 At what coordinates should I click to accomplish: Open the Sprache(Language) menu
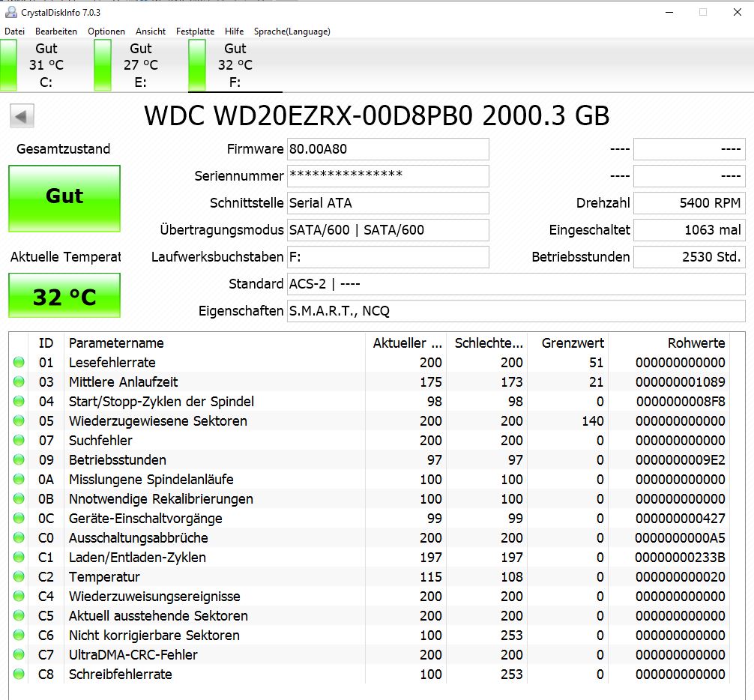(292, 31)
